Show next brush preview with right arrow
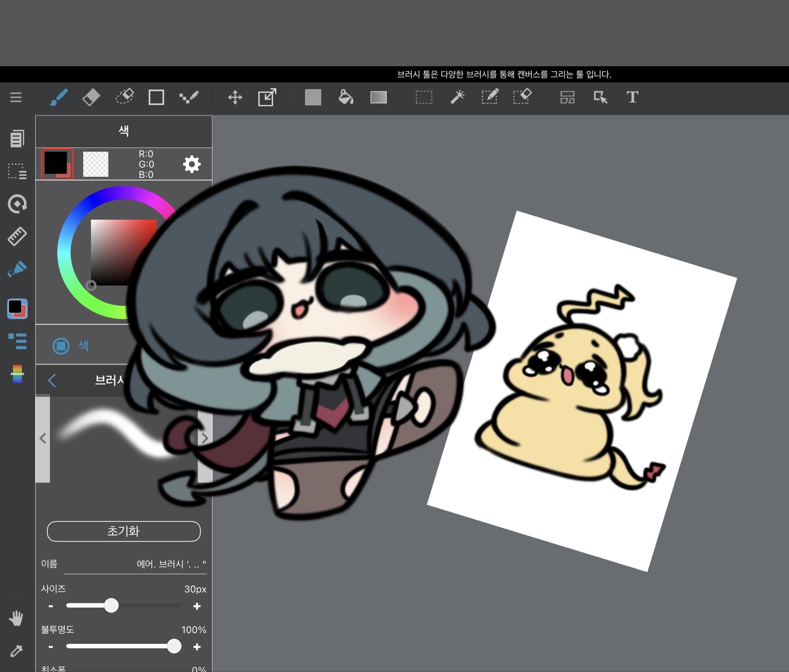The image size is (789, 672). click(x=205, y=438)
